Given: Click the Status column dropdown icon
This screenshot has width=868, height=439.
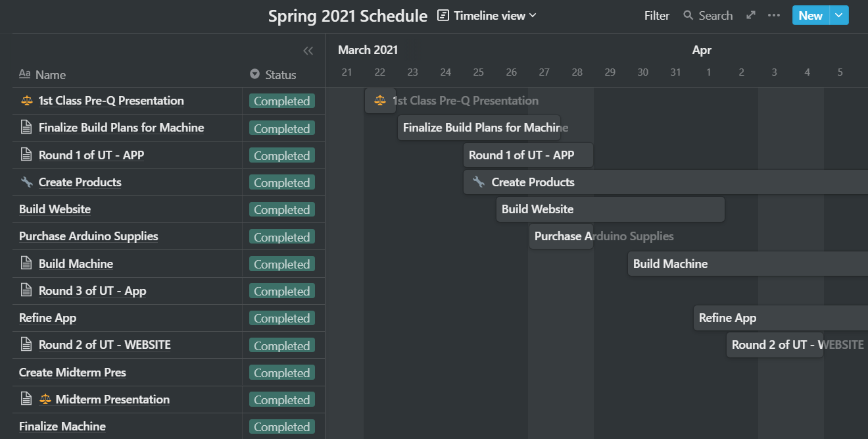Looking at the screenshot, I should (x=255, y=74).
